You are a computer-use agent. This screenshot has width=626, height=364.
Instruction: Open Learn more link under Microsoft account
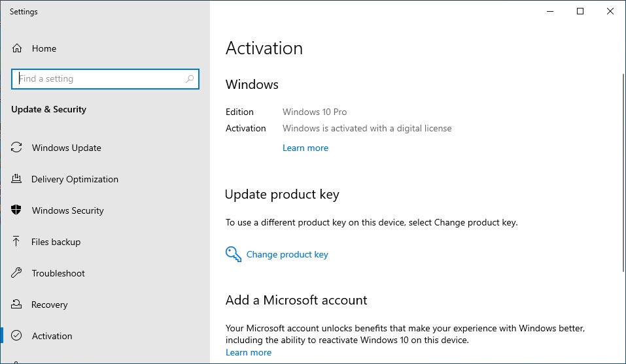[248, 352]
